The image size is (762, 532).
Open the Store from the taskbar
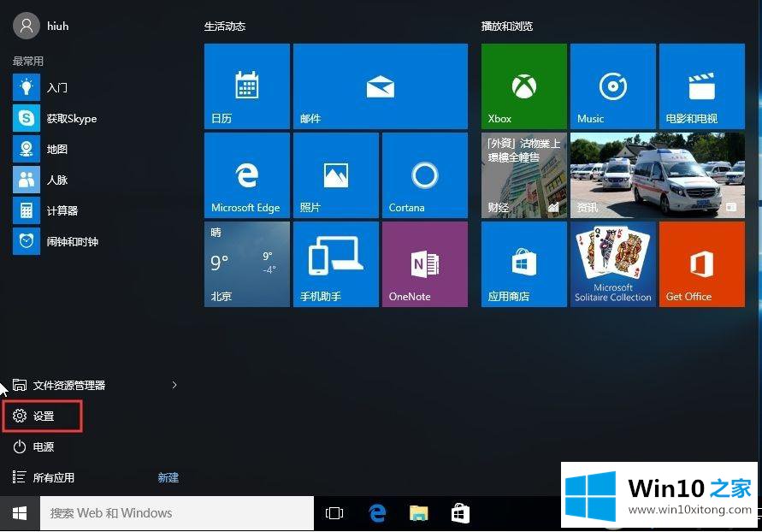[460, 513]
